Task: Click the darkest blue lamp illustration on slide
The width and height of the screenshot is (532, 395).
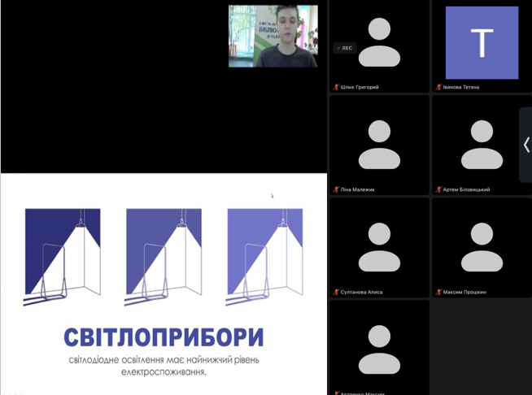Action: pyautogui.click(x=63, y=256)
